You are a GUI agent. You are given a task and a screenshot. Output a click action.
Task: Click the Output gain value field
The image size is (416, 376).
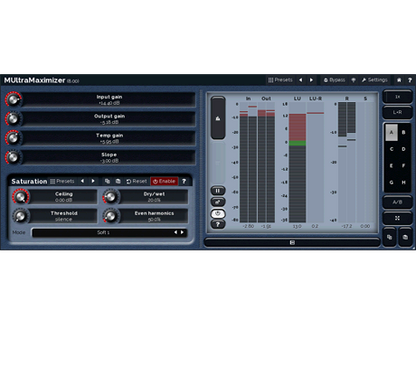[x=109, y=119]
